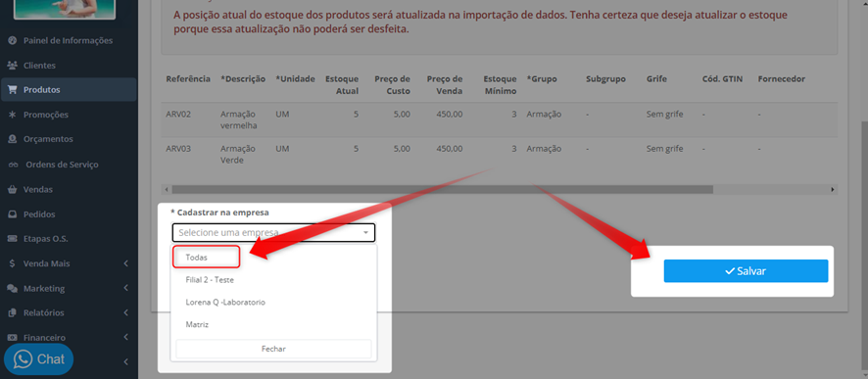Click the Promoções asterisk icon
The height and width of the screenshot is (379, 868).
(x=12, y=115)
